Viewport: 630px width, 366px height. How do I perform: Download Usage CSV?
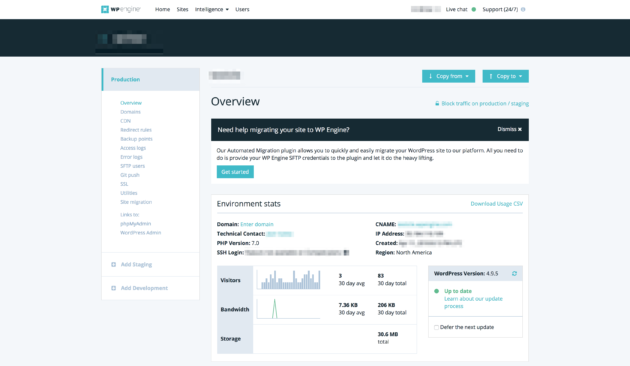497,204
